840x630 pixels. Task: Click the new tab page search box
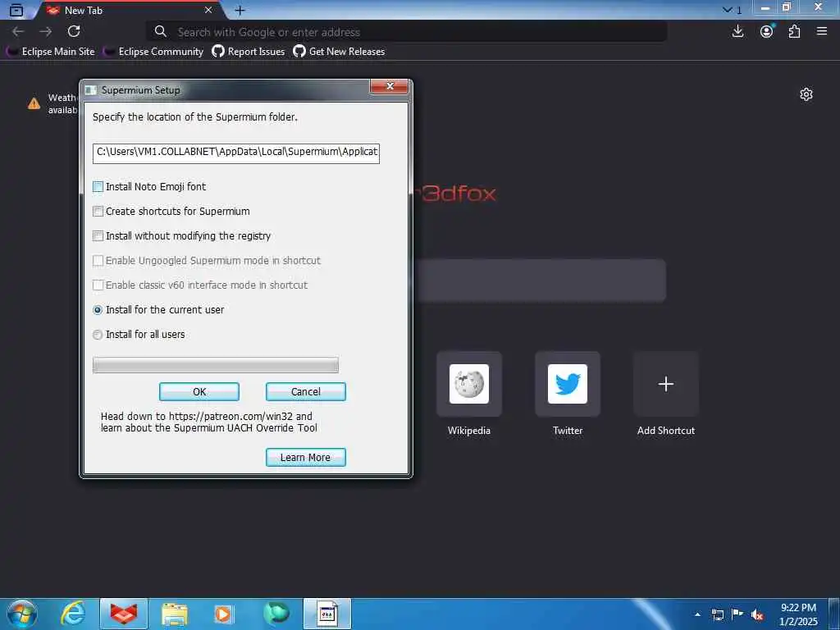[540, 281]
